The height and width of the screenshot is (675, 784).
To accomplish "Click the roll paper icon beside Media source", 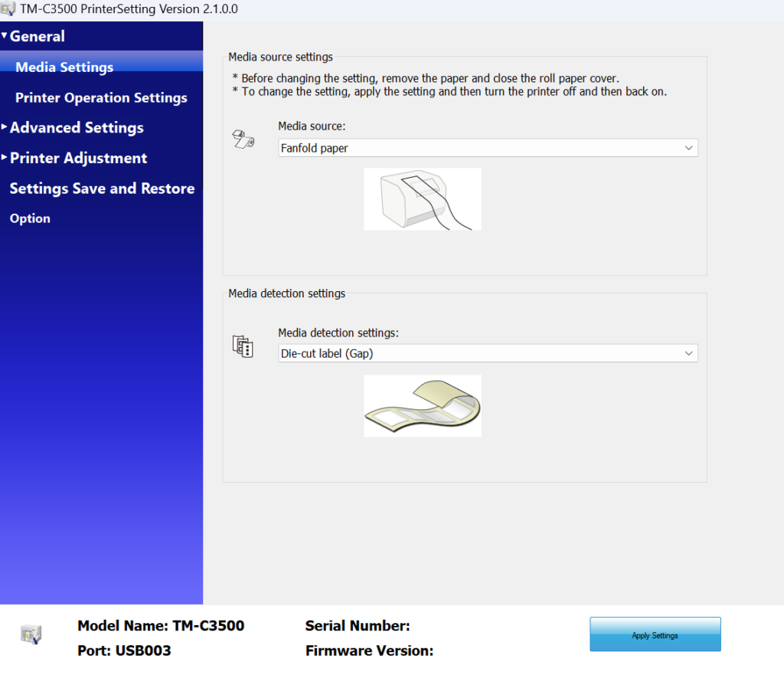I will point(243,139).
